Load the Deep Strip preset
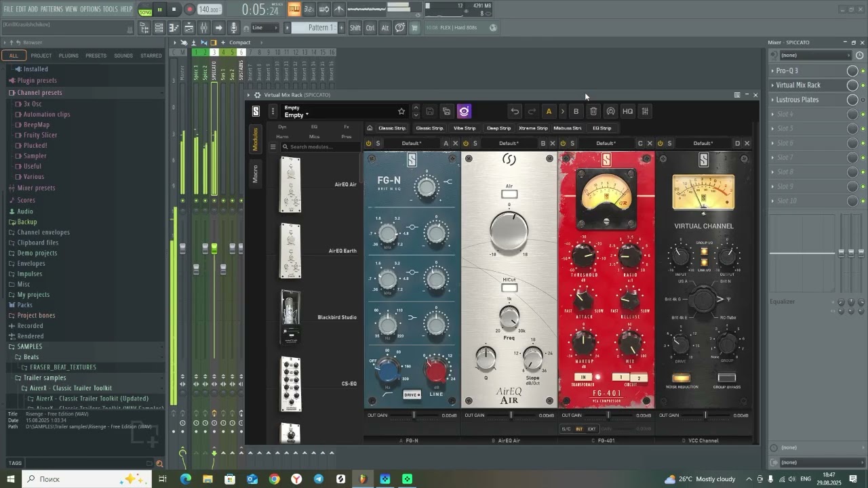868x488 pixels. [x=498, y=128]
